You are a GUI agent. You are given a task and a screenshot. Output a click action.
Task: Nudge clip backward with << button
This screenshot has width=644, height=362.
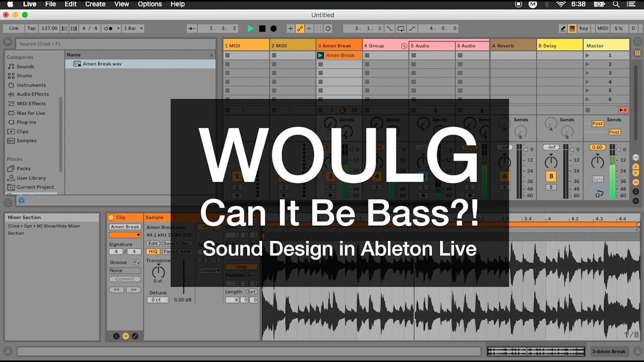pos(117,290)
